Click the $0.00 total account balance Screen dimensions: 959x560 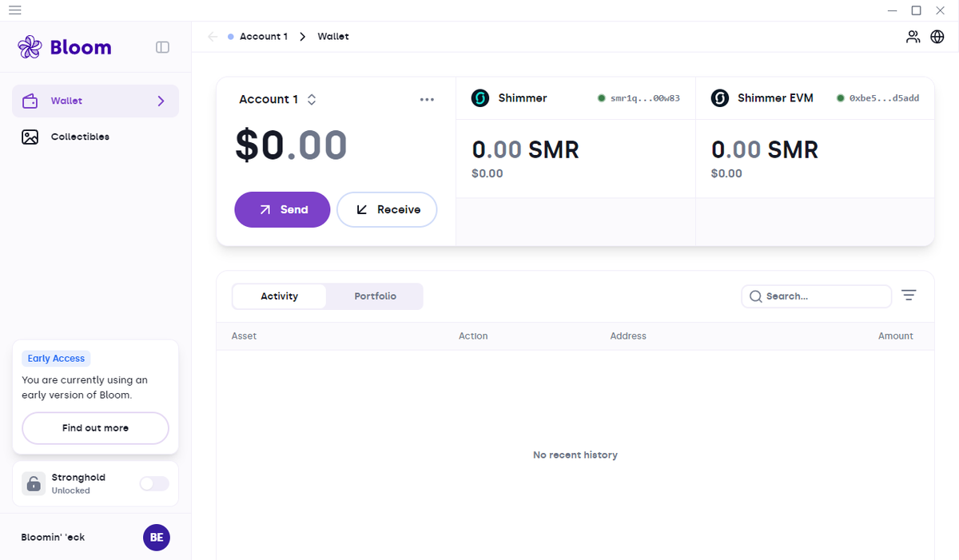click(x=291, y=145)
